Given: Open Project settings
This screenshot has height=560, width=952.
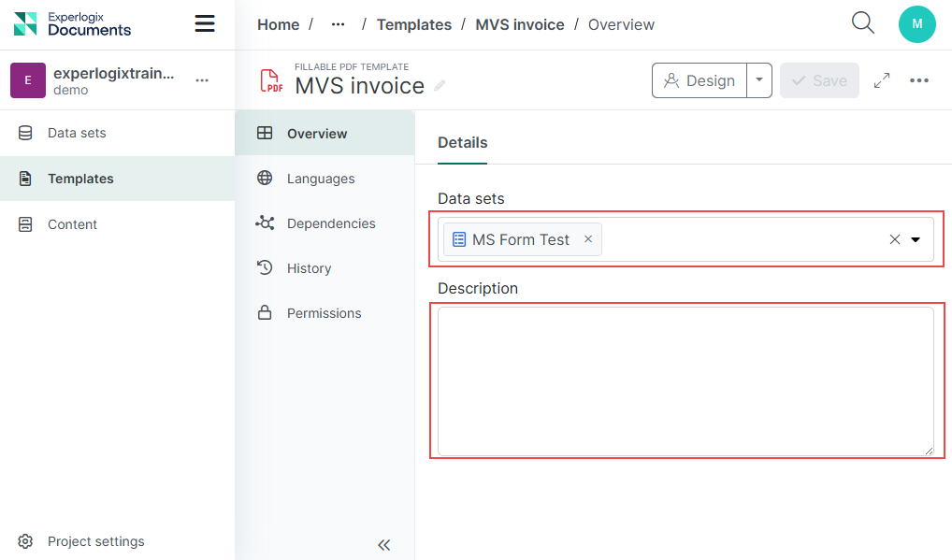Looking at the screenshot, I should pos(95,541).
